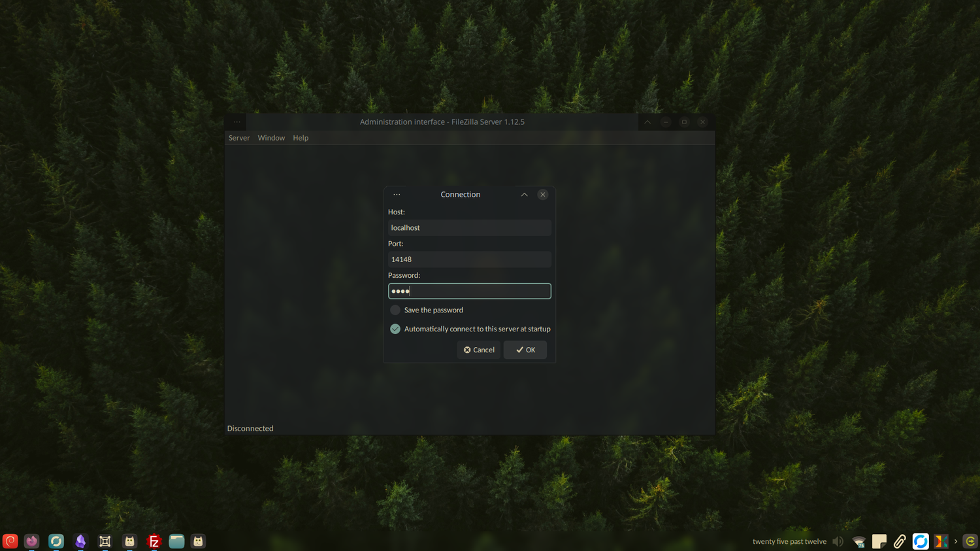980x551 pixels.
Task: Open the teal folder file manager
Action: point(176,541)
